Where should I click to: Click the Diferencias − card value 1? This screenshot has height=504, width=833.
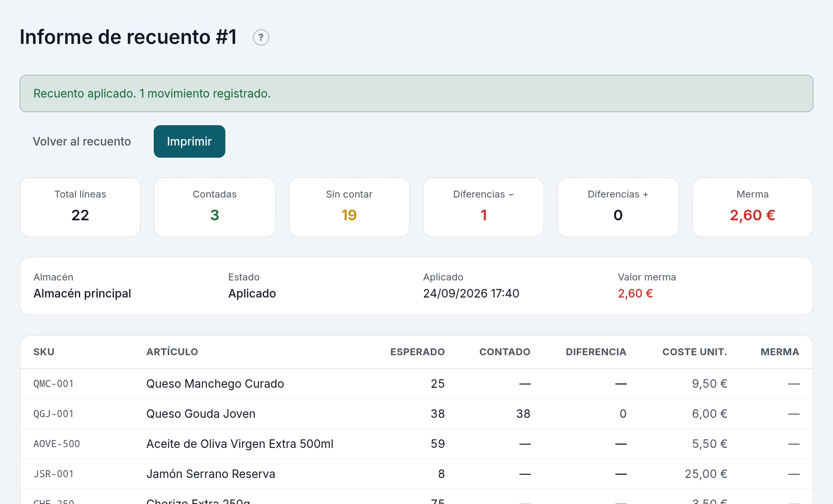coord(484,215)
